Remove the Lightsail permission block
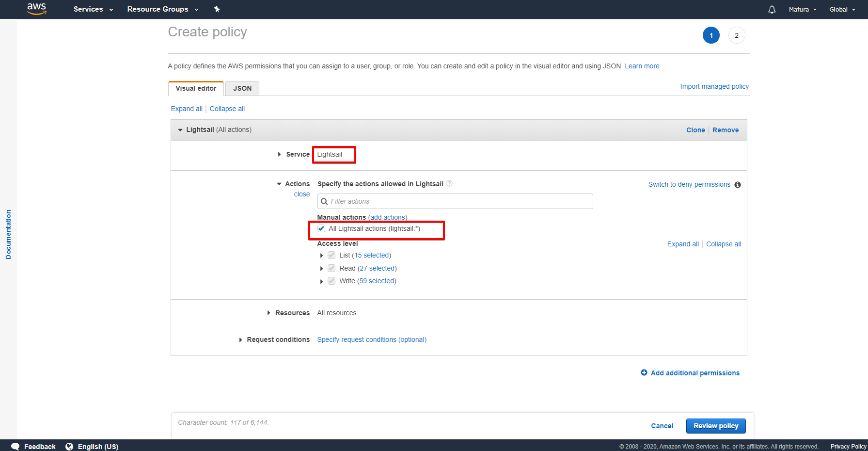868x451 pixels. click(x=726, y=130)
